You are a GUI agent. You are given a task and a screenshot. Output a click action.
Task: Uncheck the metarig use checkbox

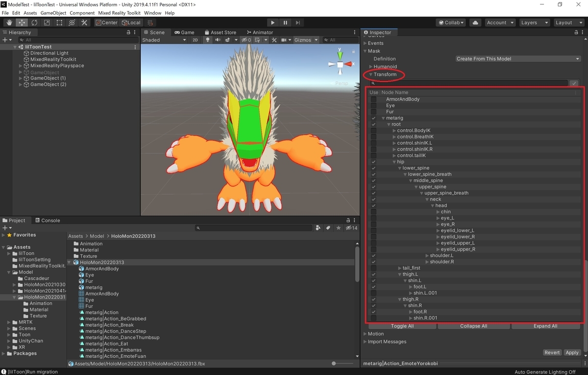[374, 118]
